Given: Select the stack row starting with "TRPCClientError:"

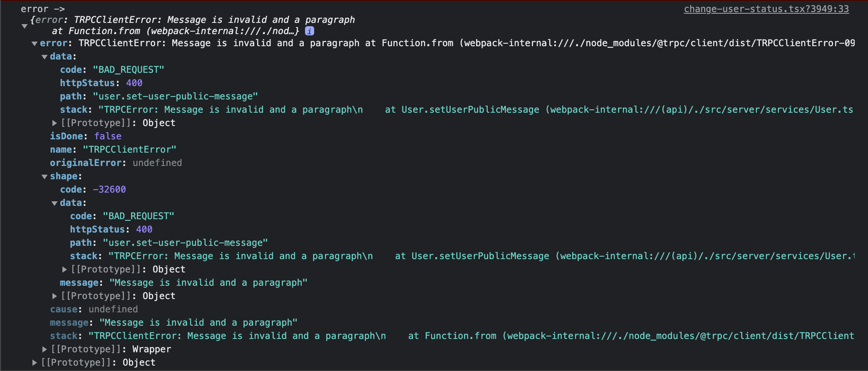Looking at the screenshot, I should click(452, 336).
